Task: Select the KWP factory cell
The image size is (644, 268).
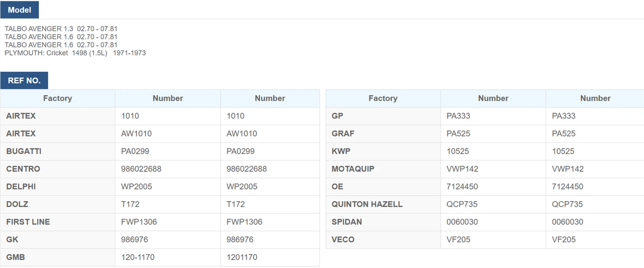Action: [341, 151]
